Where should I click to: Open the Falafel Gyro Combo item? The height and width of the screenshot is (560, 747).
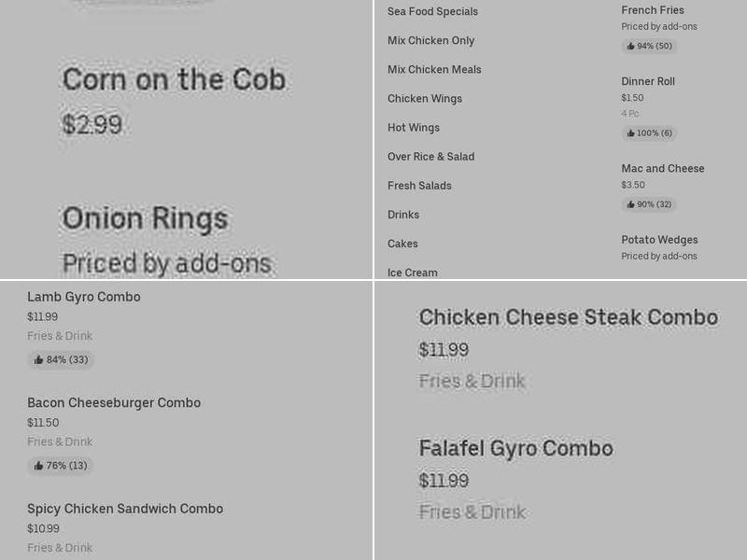(x=516, y=448)
